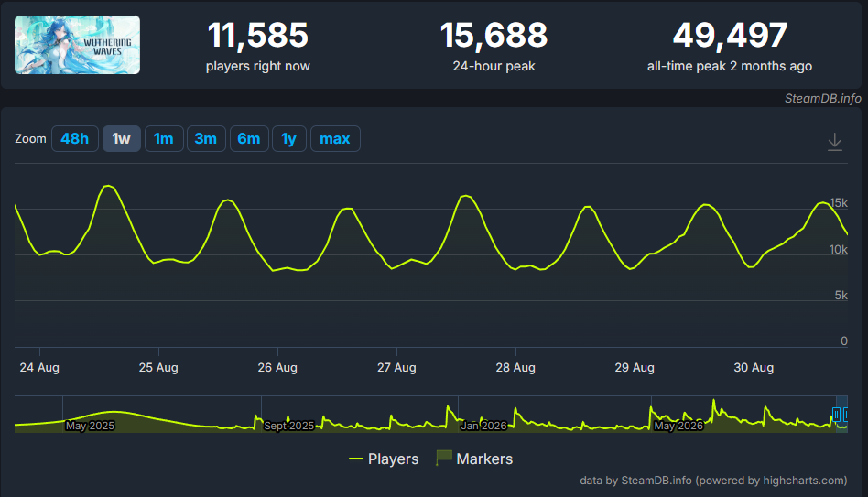Viewport: 868px width, 497px height.
Task: Click the Jan 2026 area in the navigator
Action: [x=483, y=426]
